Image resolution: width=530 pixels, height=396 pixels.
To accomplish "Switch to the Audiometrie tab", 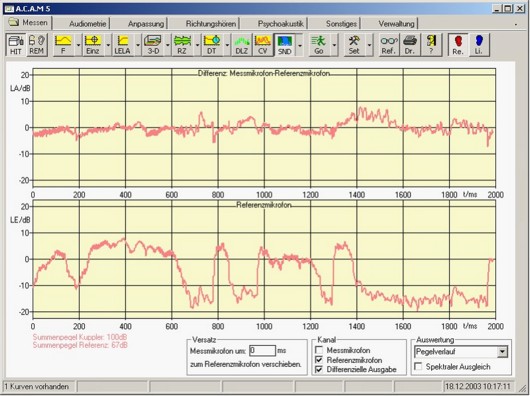I will pos(88,24).
